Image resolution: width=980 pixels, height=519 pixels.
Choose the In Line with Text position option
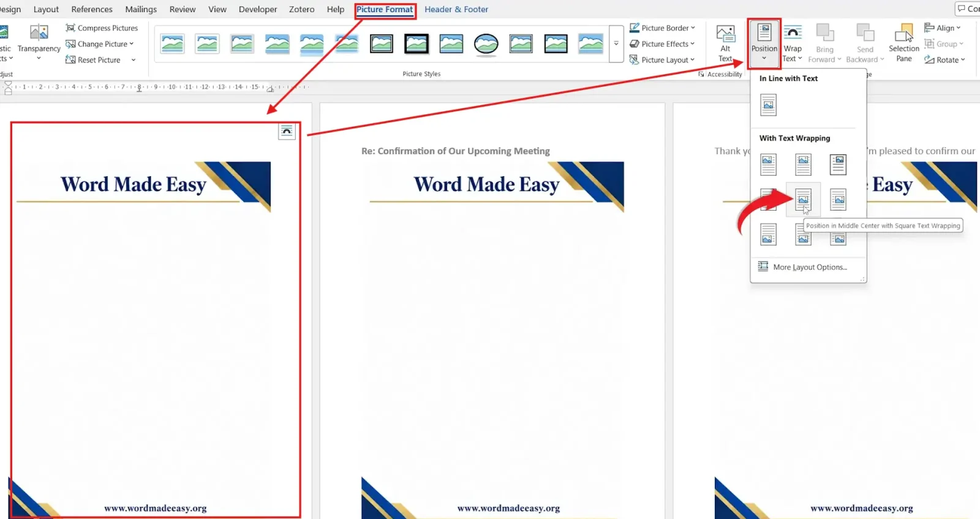click(768, 105)
